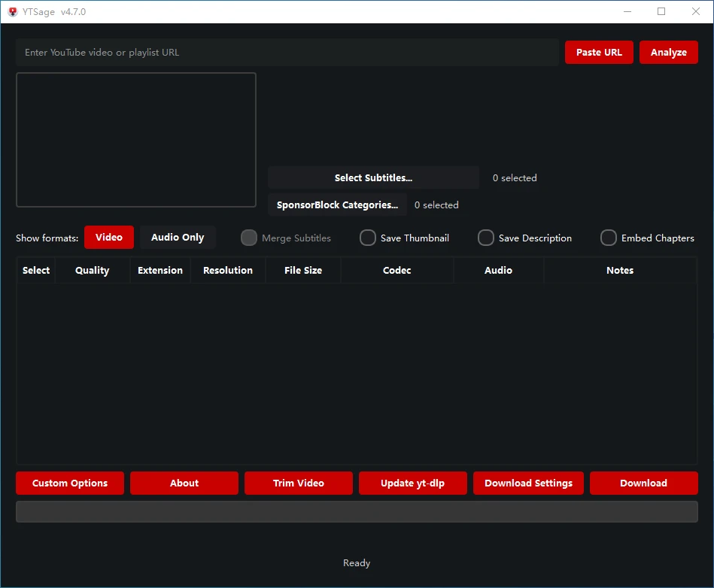Sort the table by Quality column header
This screenshot has width=714, height=588.
(93, 271)
